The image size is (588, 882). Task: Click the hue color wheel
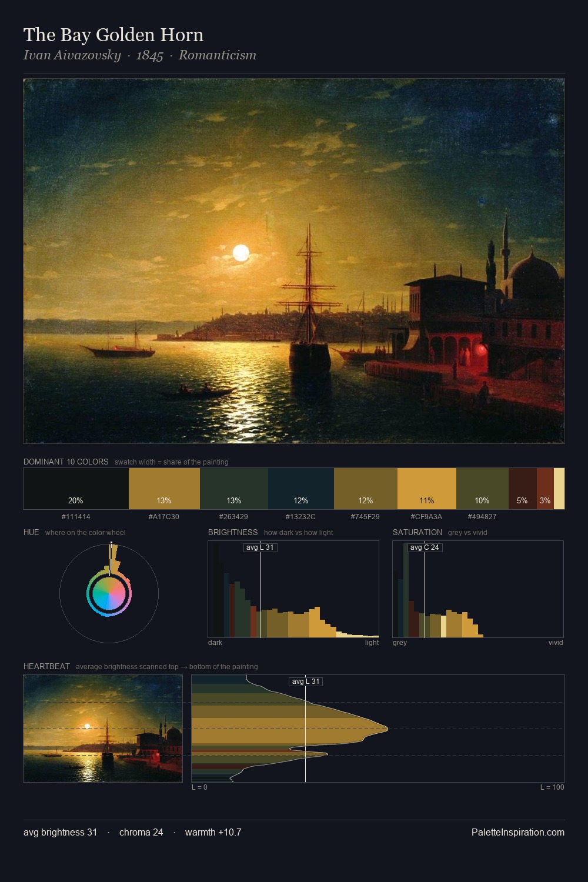(x=109, y=593)
